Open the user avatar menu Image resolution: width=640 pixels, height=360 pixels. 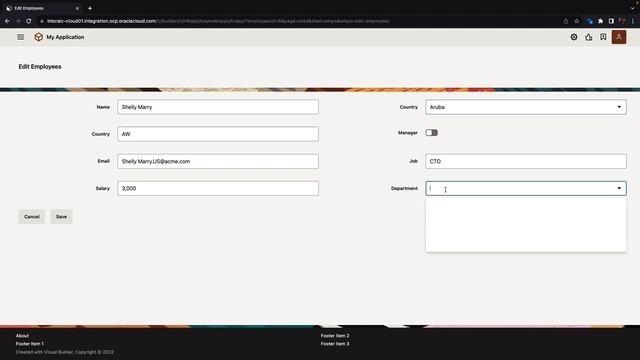click(x=619, y=37)
